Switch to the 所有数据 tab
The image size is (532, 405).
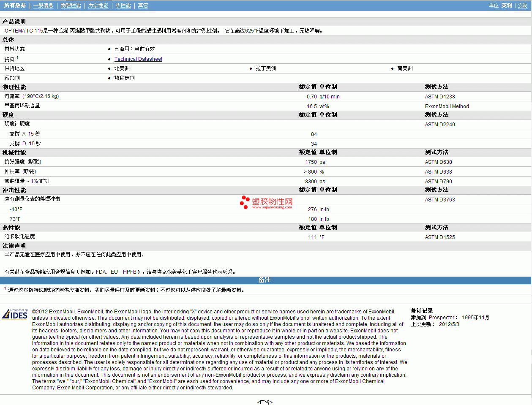tap(15, 5)
